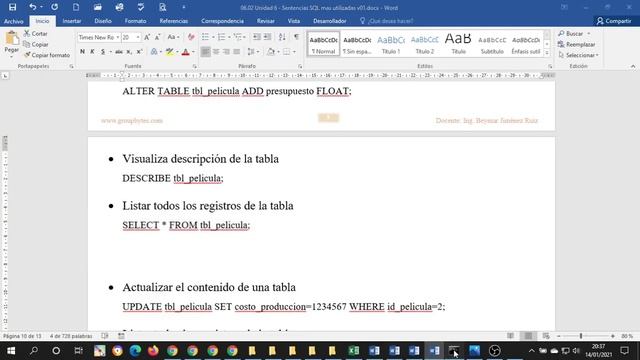
Task: Open the Archivo menu
Action: click(x=13, y=21)
